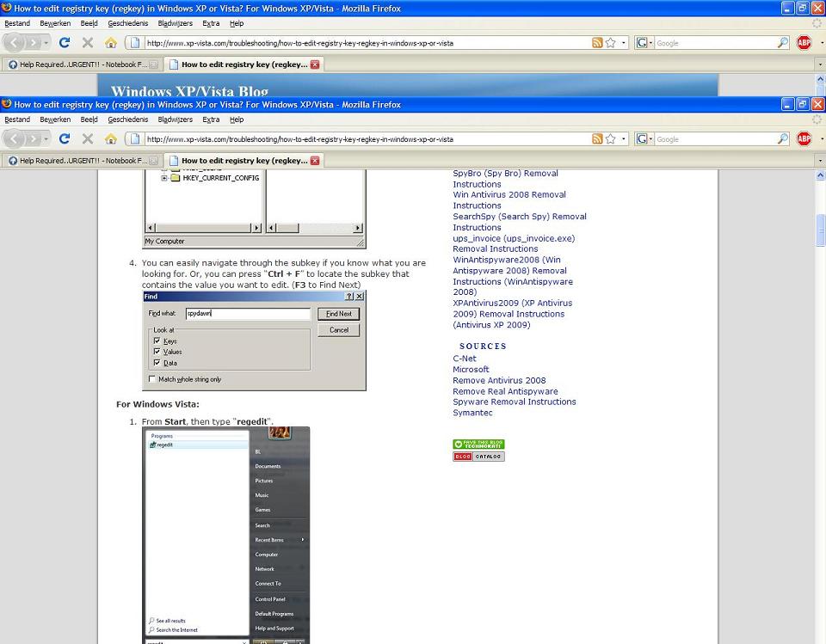
Task: Click Forward arrow in foreground Firefox window
Action: tap(34, 139)
